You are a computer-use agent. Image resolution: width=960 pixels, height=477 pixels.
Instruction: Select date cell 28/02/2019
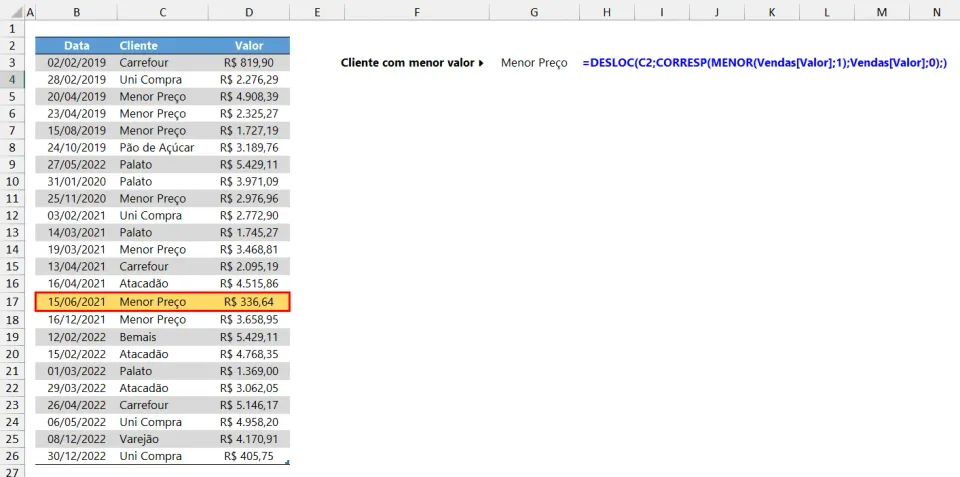click(x=77, y=80)
